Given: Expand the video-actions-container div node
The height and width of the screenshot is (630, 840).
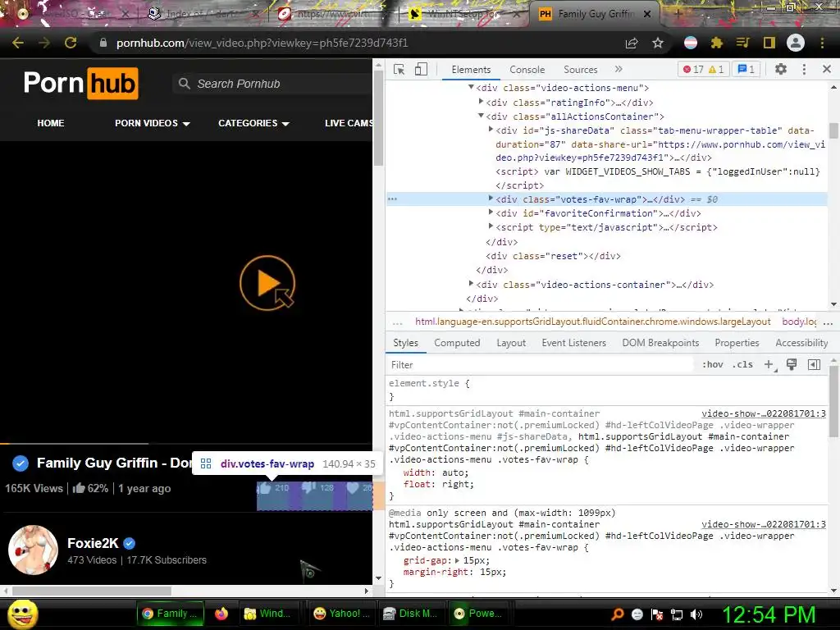Looking at the screenshot, I should pyautogui.click(x=471, y=283).
